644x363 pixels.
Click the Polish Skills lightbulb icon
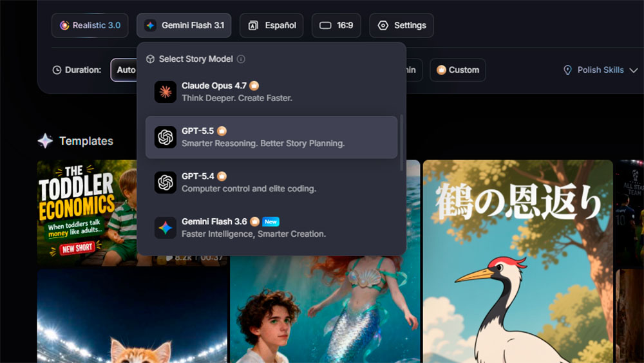pyautogui.click(x=567, y=70)
